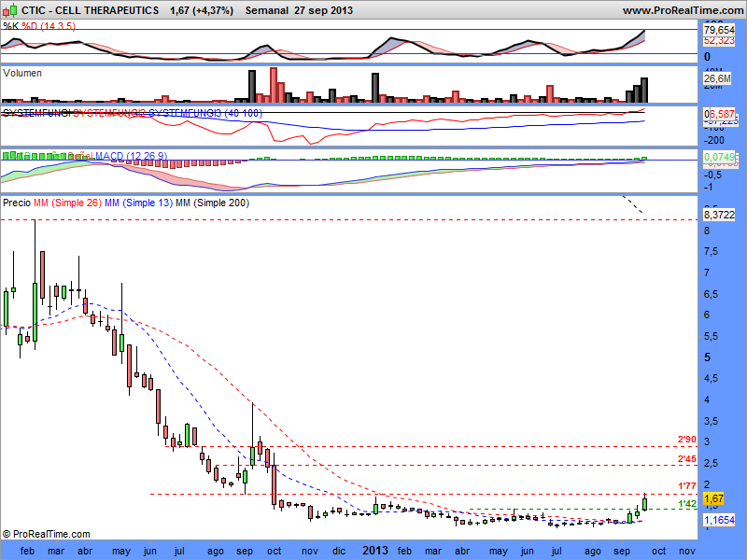The height and width of the screenshot is (560, 747).
Task: Click the SYSTEMFUNCI3 (40 100) indicator label
Action: pos(205,113)
